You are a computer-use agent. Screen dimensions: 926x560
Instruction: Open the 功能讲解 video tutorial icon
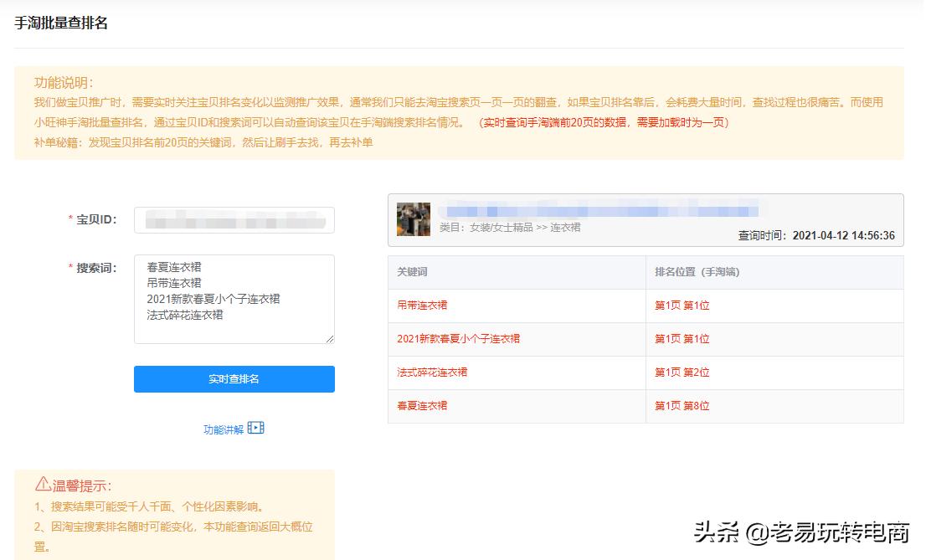click(x=255, y=427)
